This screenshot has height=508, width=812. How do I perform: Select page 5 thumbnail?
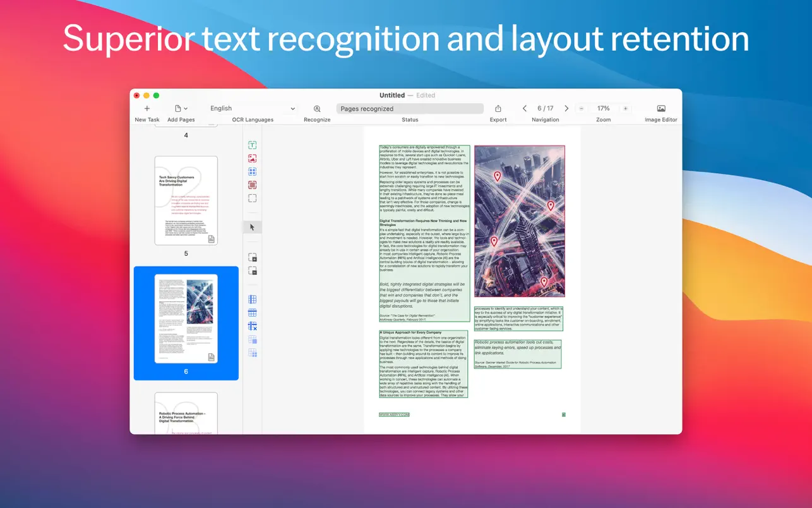click(x=186, y=201)
